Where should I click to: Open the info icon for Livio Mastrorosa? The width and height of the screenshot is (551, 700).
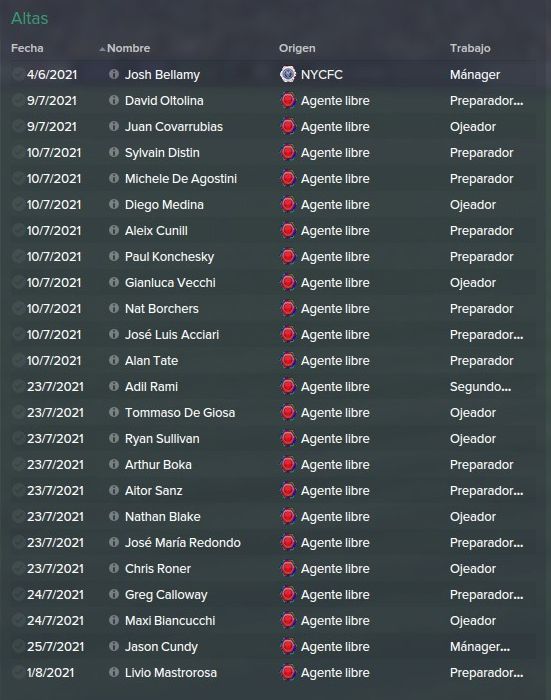(114, 672)
